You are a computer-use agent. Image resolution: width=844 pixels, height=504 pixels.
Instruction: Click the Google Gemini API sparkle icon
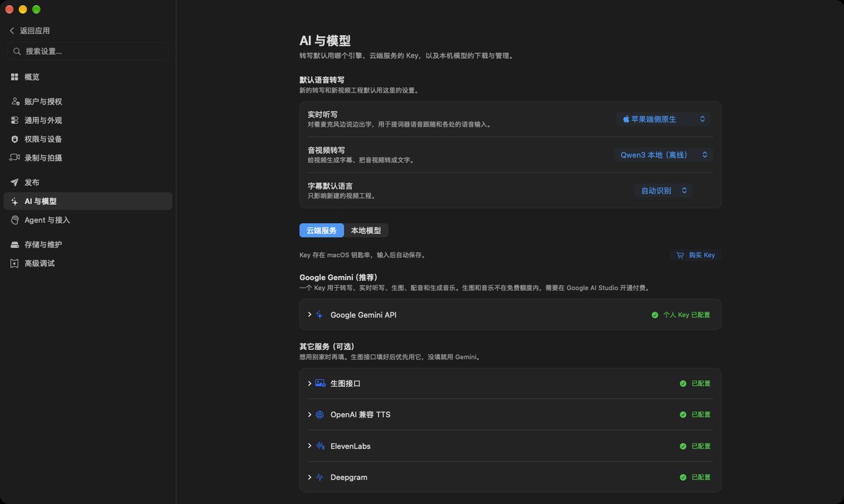pos(319,315)
